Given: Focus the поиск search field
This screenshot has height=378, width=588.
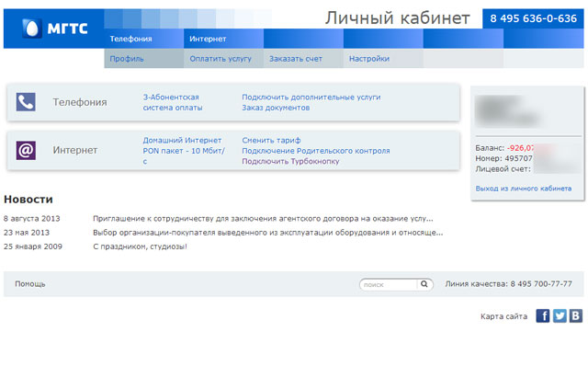Looking at the screenshot, I should tap(389, 284).
